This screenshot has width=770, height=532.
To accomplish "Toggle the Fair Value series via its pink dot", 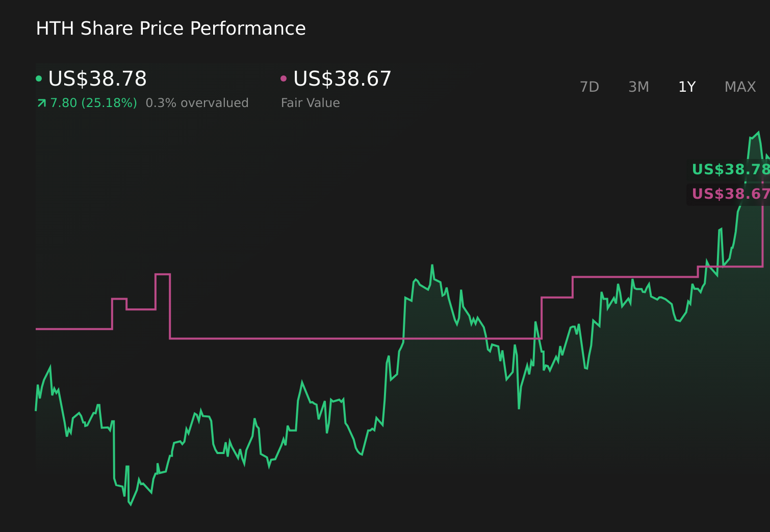I will click(x=285, y=78).
